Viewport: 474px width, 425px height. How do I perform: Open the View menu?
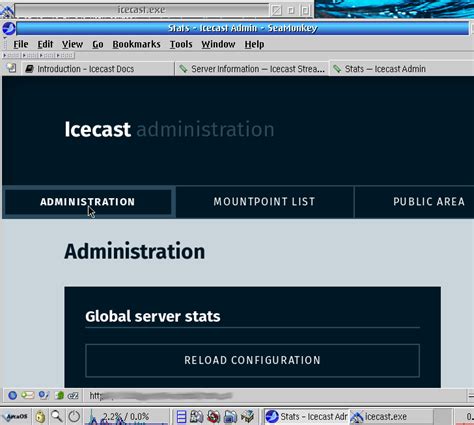pos(72,44)
